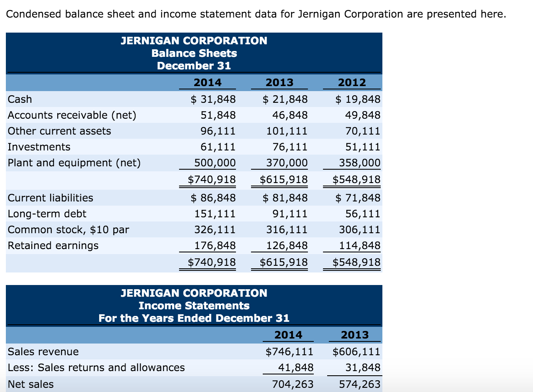The height and width of the screenshot is (392, 533).
Task: Click the JERNIGAN CORPORATION balance sheet title
Action: [194, 41]
